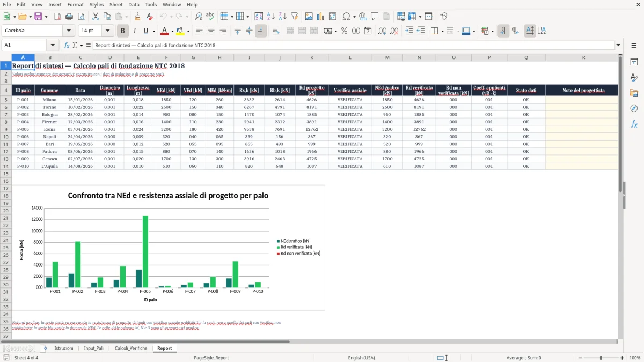Select column R header
This screenshot has height=362, width=644.
click(583, 57)
